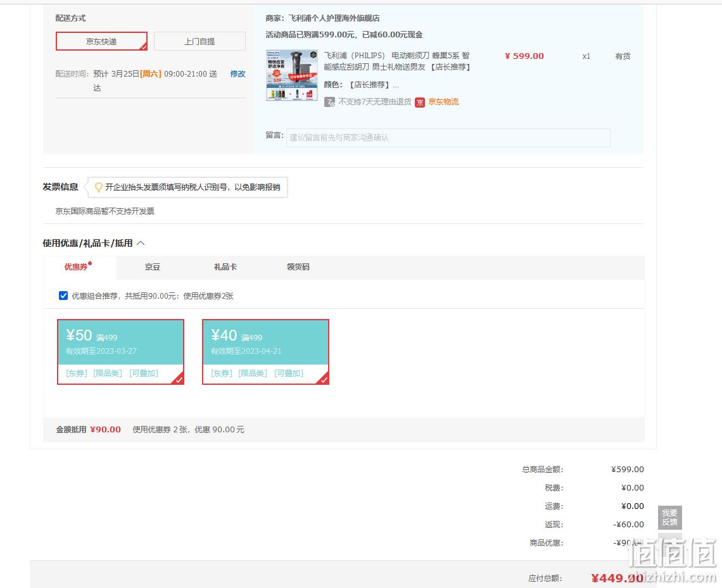This screenshot has width=722, height=588.
Task: Click the 7-day no-return policy icon
Action: pos(329,102)
